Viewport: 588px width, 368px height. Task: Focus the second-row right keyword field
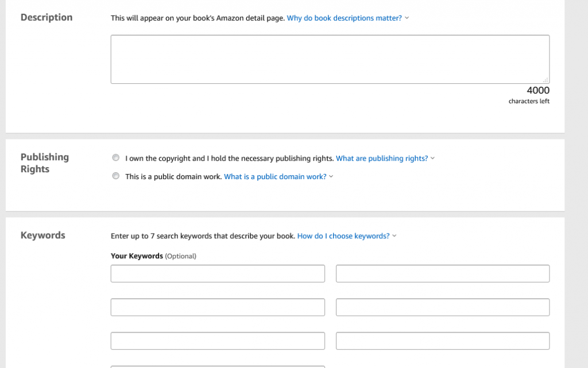pyautogui.click(x=443, y=307)
